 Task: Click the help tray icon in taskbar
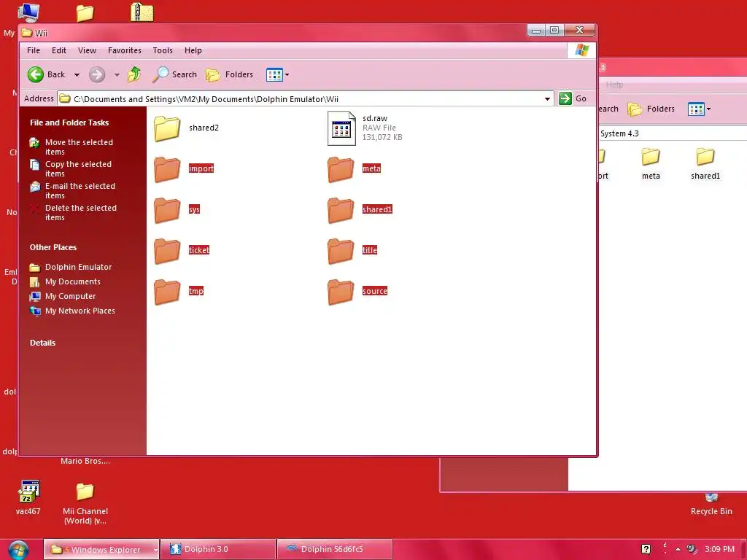point(646,549)
